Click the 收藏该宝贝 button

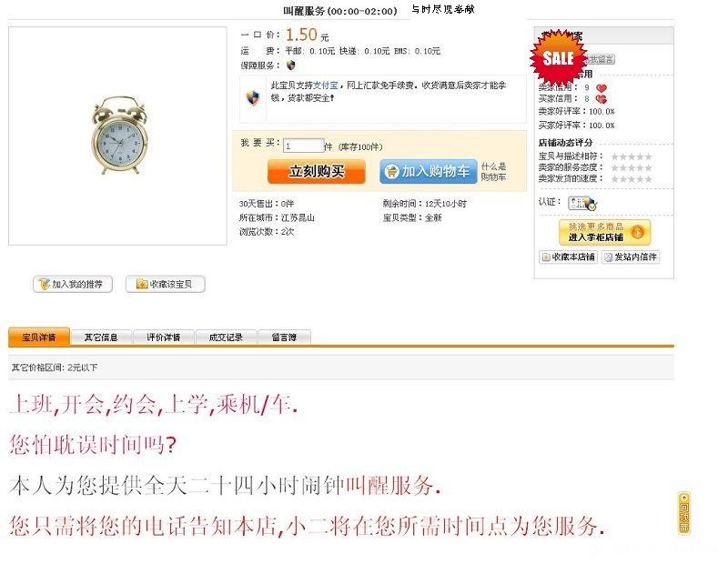(165, 284)
